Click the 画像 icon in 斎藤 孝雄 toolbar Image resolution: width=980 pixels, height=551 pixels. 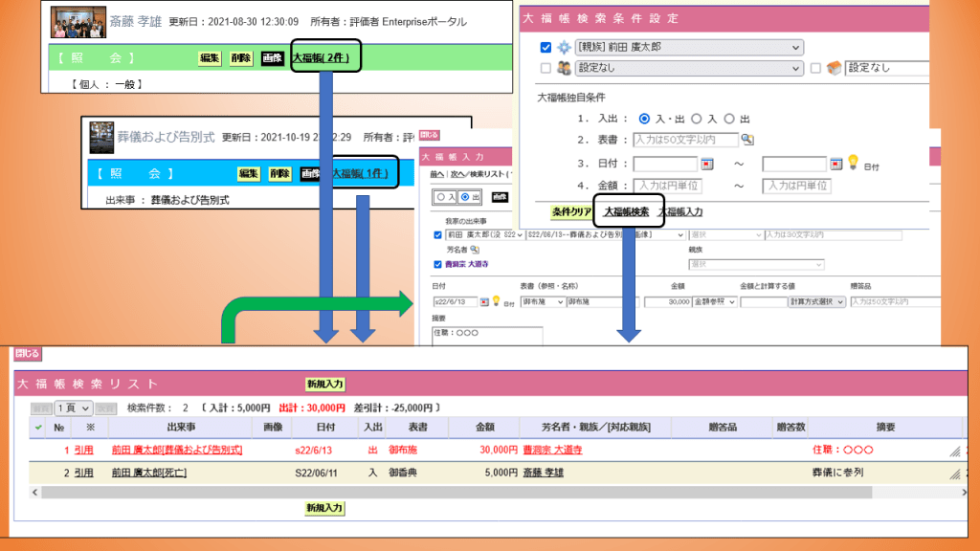point(273,58)
